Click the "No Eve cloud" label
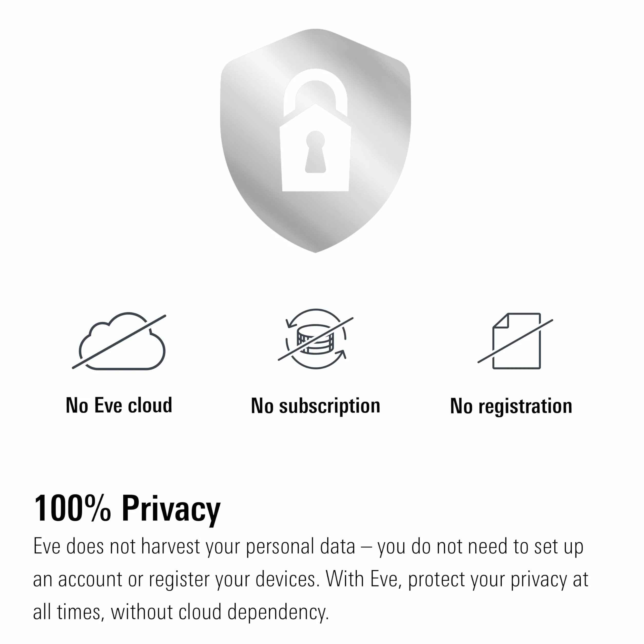 (x=119, y=405)
